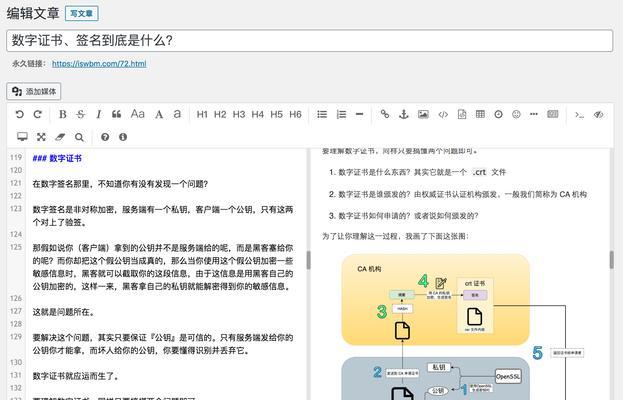This screenshot has height=400, width=623.
Task: Click line number 125 in gutter
Action: (x=16, y=247)
